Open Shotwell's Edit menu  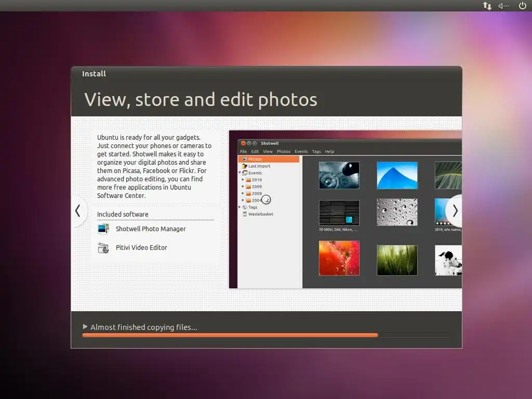click(x=255, y=152)
